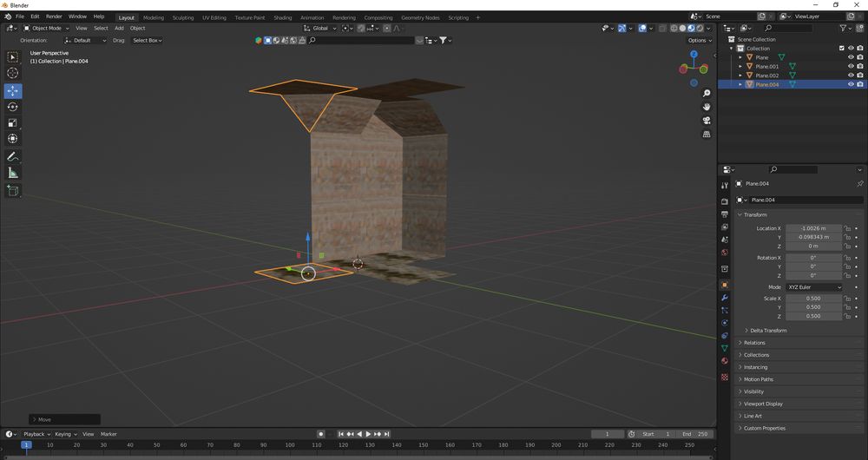
Task: Activate the Scale tool
Action: click(x=13, y=123)
